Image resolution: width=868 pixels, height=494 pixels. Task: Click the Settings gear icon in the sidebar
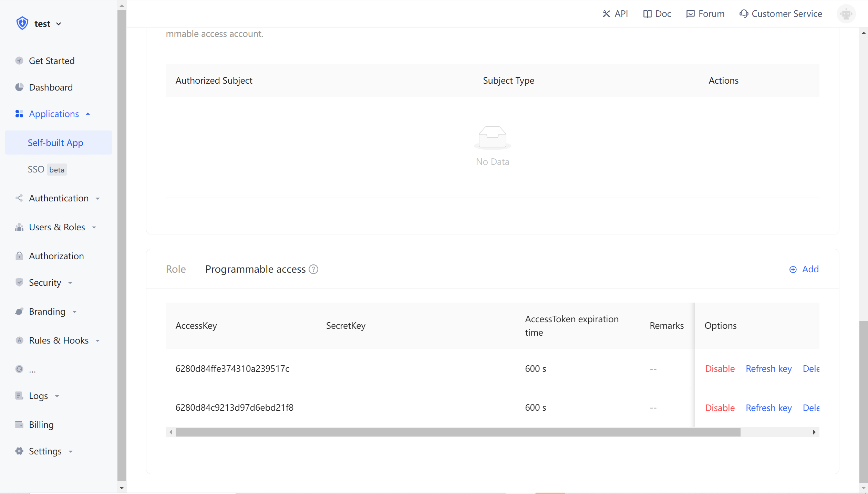point(19,451)
